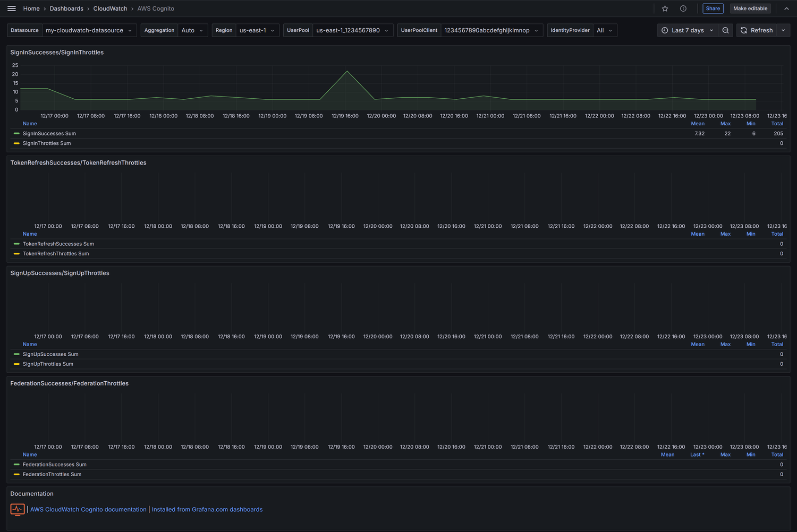
Task: Toggle TokenRefreshSuccesses Sum series visibility
Action: pyautogui.click(x=58, y=244)
